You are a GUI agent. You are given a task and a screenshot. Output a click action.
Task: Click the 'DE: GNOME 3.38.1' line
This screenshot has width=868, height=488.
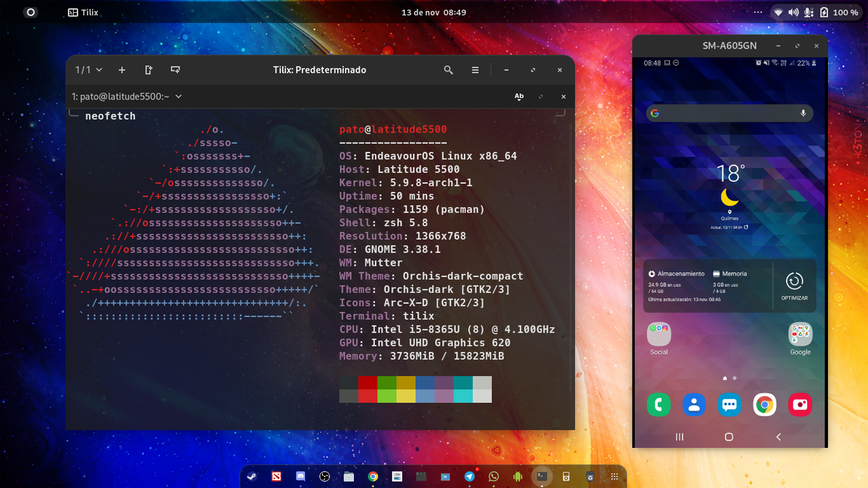[x=390, y=249]
